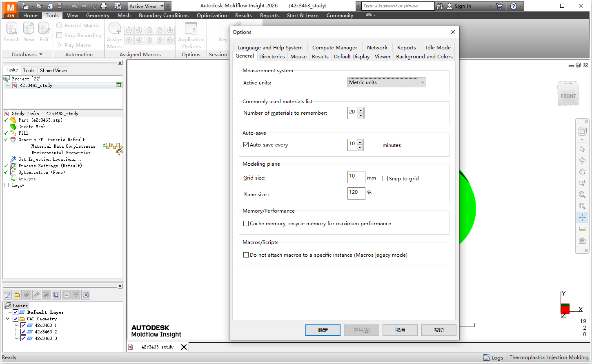
Task: Click the binoculars search icon in title bar
Action: click(440, 6)
